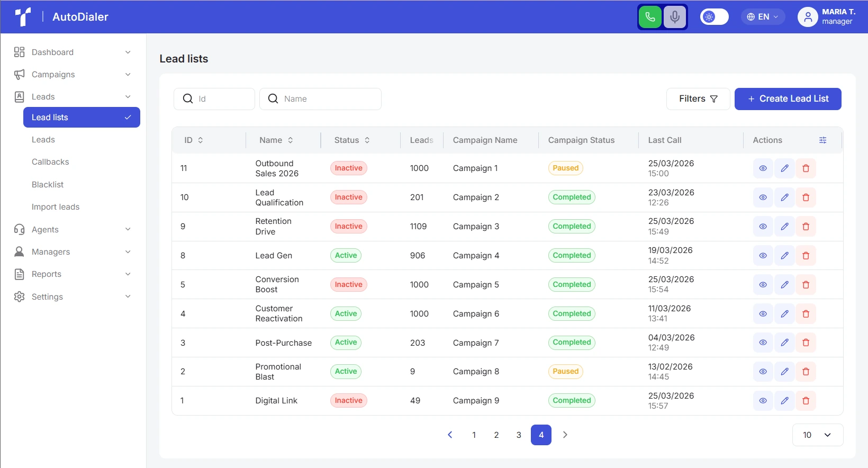Open Callbacks in the sidebar
The height and width of the screenshot is (468, 868).
tap(50, 162)
